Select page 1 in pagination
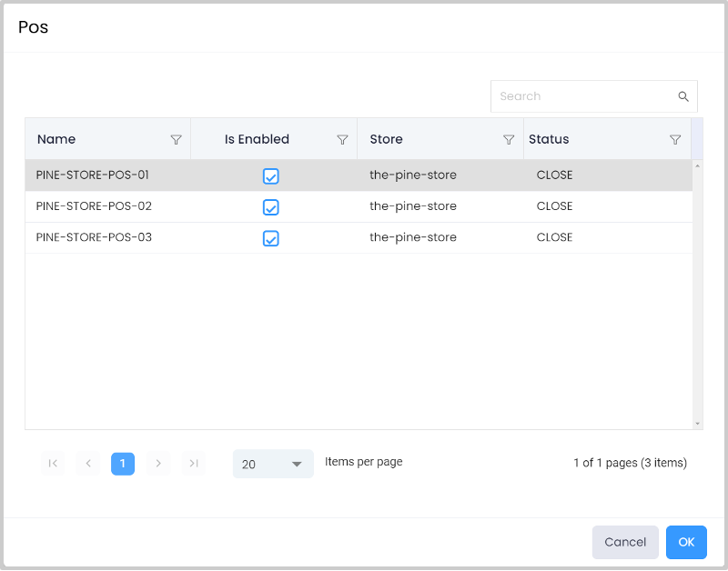Viewport: 728px width, 571px height. click(123, 464)
